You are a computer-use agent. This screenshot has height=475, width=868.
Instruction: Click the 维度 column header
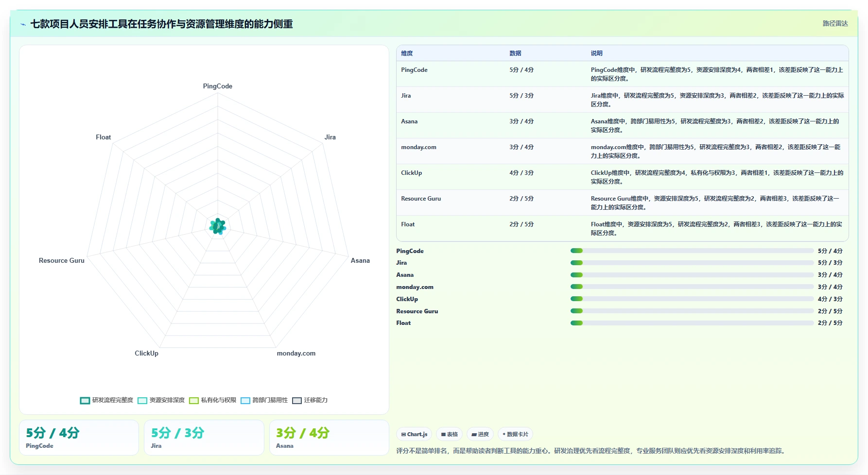(x=407, y=53)
